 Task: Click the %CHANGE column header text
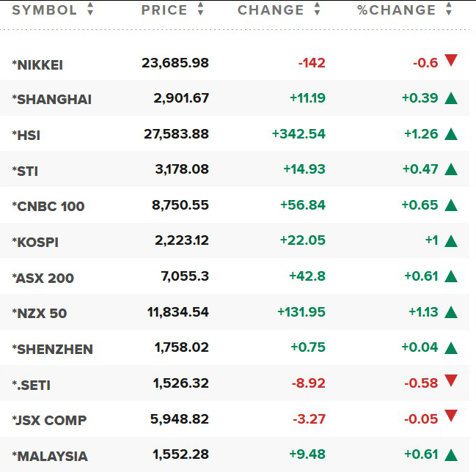click(x=396, y=10)
